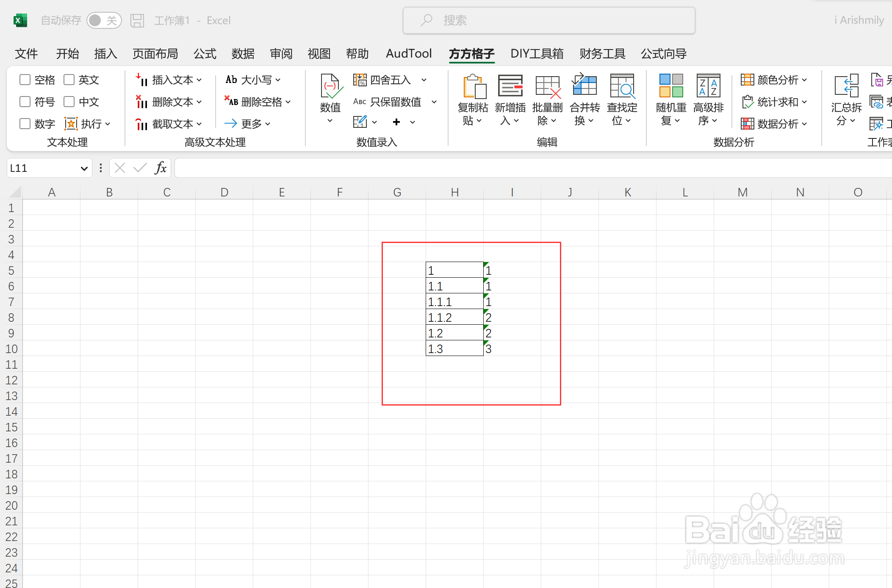Click the Excel app logo icon
892x588 pixels.
click(x=20, y=20)
